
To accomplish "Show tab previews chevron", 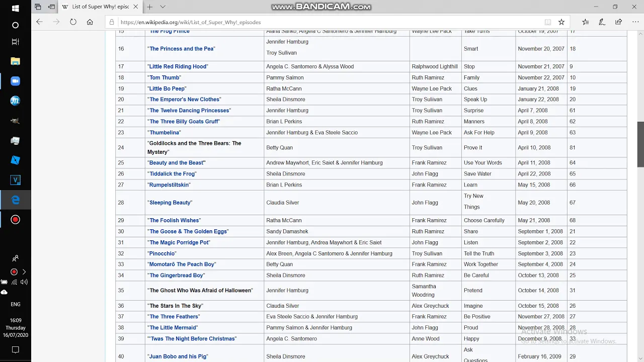I will point(163,7).
